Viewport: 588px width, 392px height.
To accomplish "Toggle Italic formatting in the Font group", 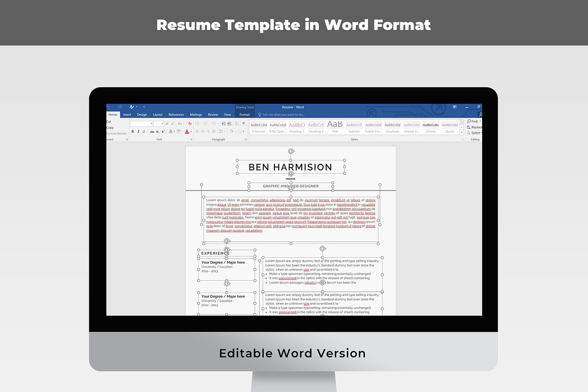I will coord(138,131).
